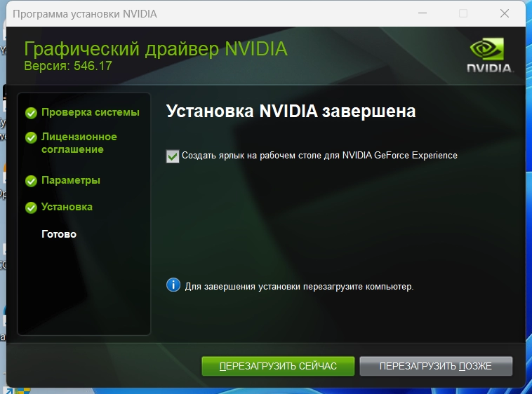Click the green checkmark beside Лицензионное соглашение
Image resolution: width=532 pixels, height=394 pixels.
click(31, 137)
